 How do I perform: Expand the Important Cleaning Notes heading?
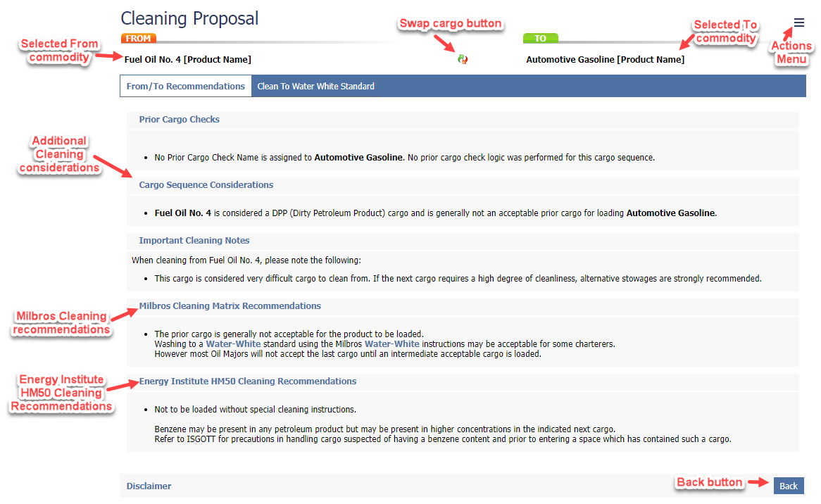pos(194,241)
